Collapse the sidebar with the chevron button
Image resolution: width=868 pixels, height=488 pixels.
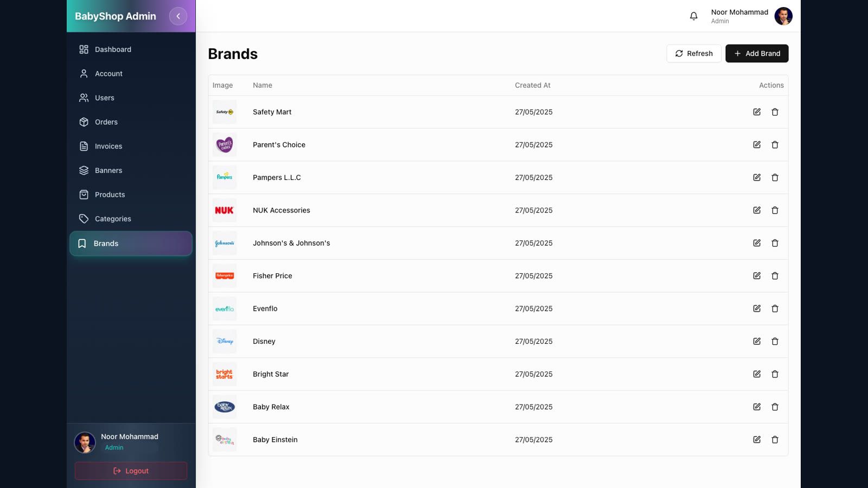pos(178,16)
